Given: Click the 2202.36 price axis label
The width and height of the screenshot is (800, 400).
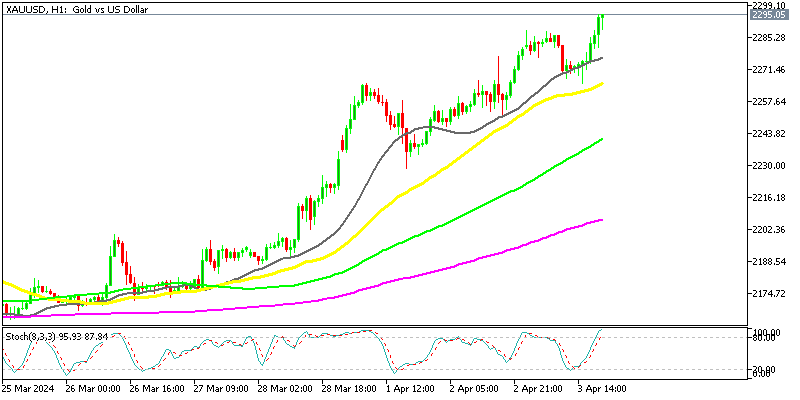Looking at the screenshot, I should [770, 230].
